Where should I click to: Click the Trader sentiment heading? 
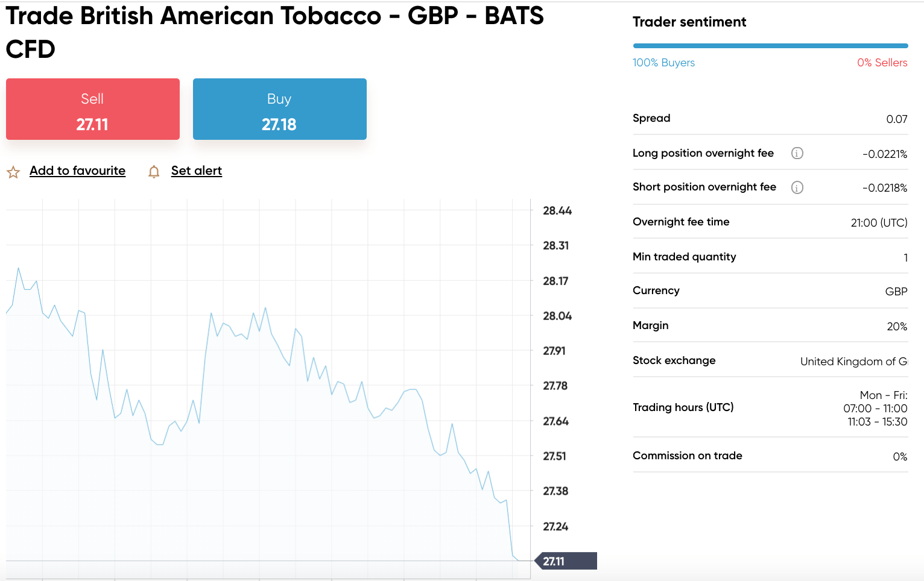tap(689, 22)
